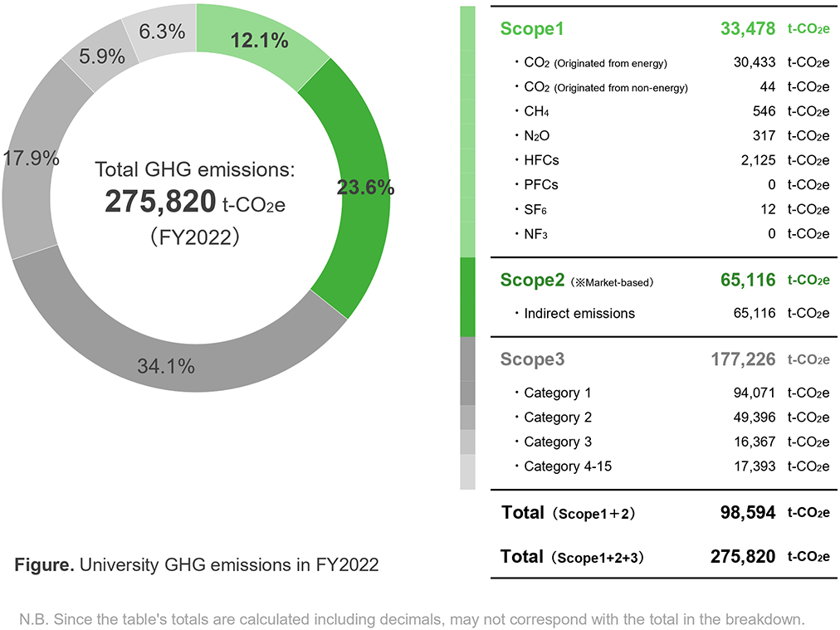Select the Category 4-15 row label

click(x=567, y=466)
